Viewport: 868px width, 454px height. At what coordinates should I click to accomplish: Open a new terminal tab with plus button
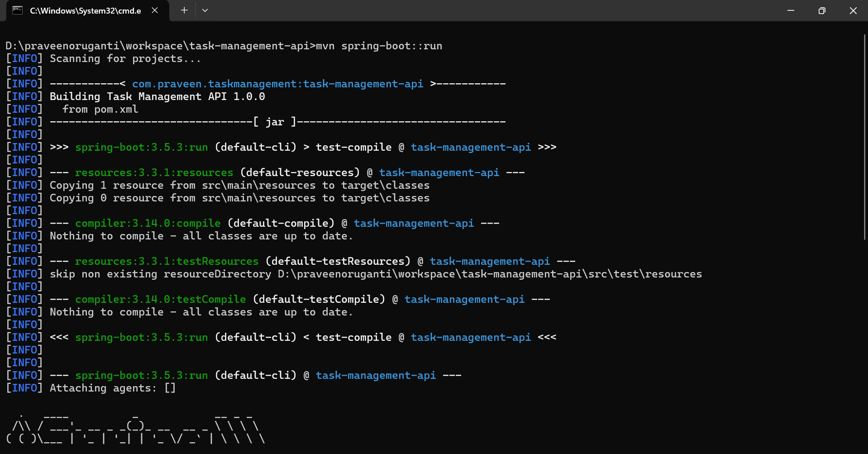[184, 10]
